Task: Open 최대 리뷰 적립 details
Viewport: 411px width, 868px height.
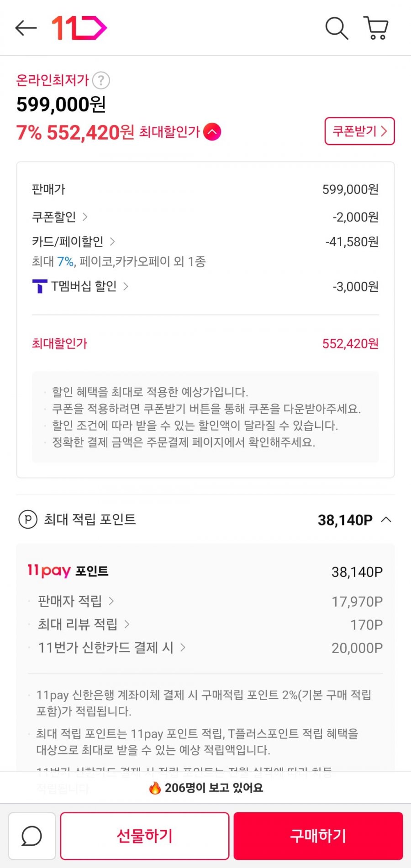Action: click(x=83, y=624)
